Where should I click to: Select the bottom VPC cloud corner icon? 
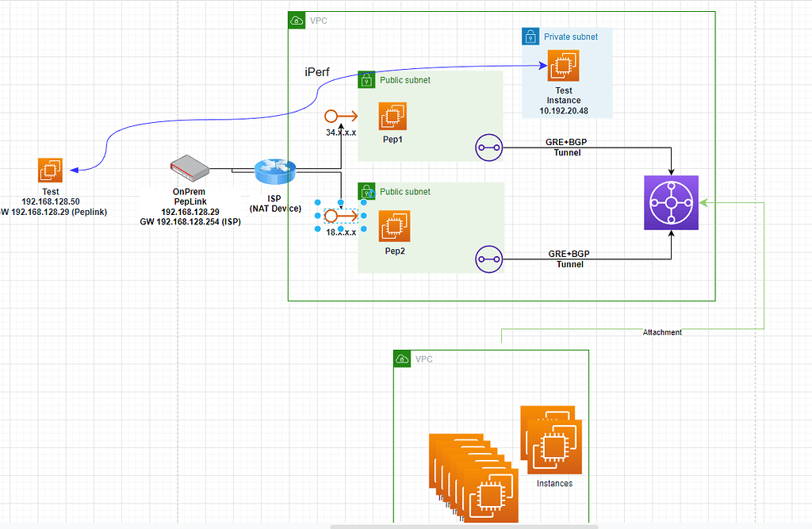click(x=401, y=358)
